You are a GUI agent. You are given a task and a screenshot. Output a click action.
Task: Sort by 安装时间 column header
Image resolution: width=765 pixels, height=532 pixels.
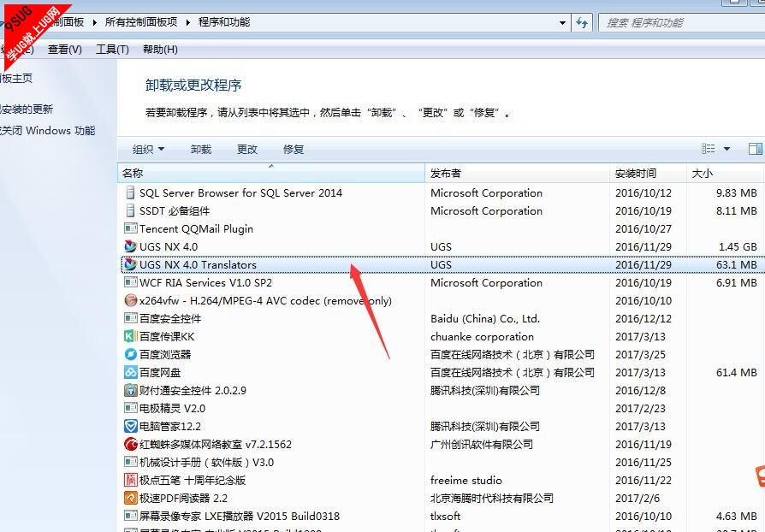(648, 173)
